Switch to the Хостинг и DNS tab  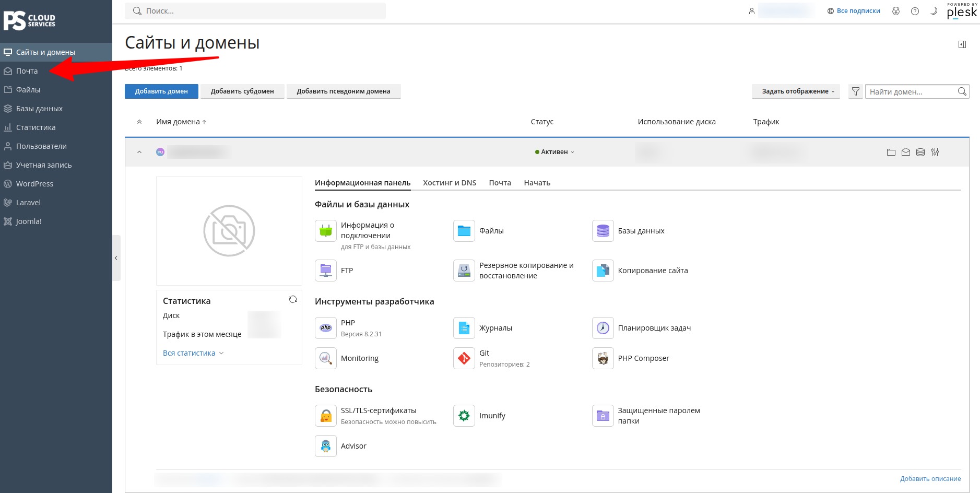pyautogui.click(x=450, y=183)
